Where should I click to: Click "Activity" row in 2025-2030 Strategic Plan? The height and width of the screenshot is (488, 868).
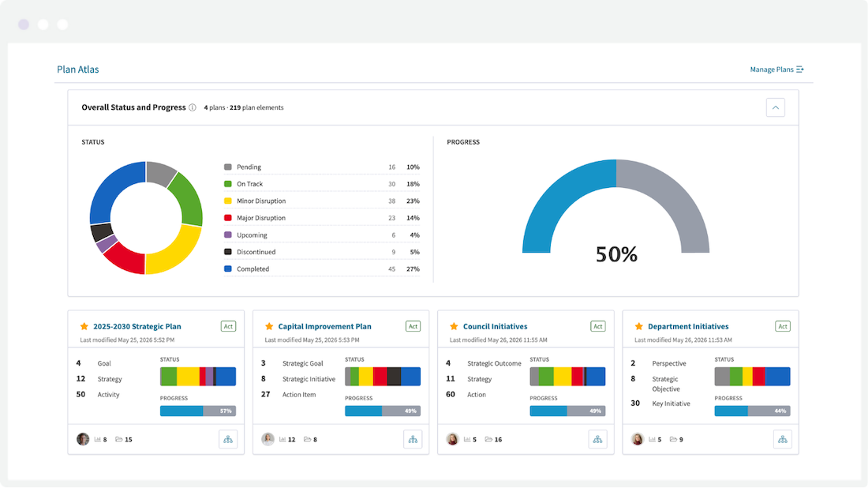tap(98, 394)
